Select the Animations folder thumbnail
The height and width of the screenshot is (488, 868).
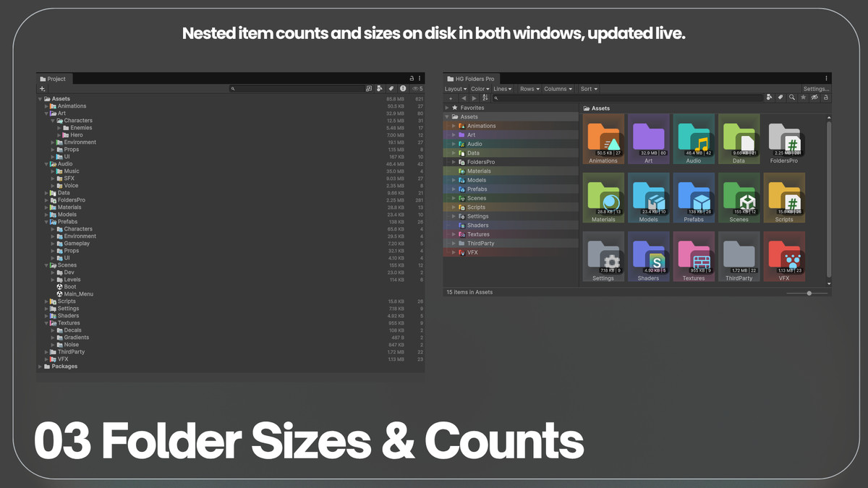tap(603, 139)
